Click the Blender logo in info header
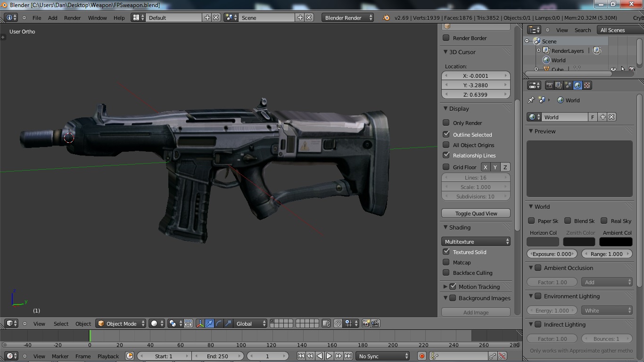Viewport: 644px width, 362px height. tap(386, 17)
